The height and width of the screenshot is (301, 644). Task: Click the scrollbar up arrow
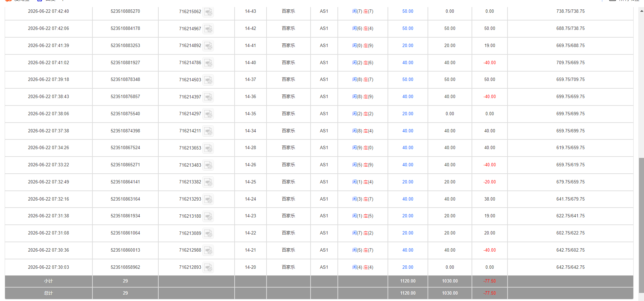tap(641, 11)
